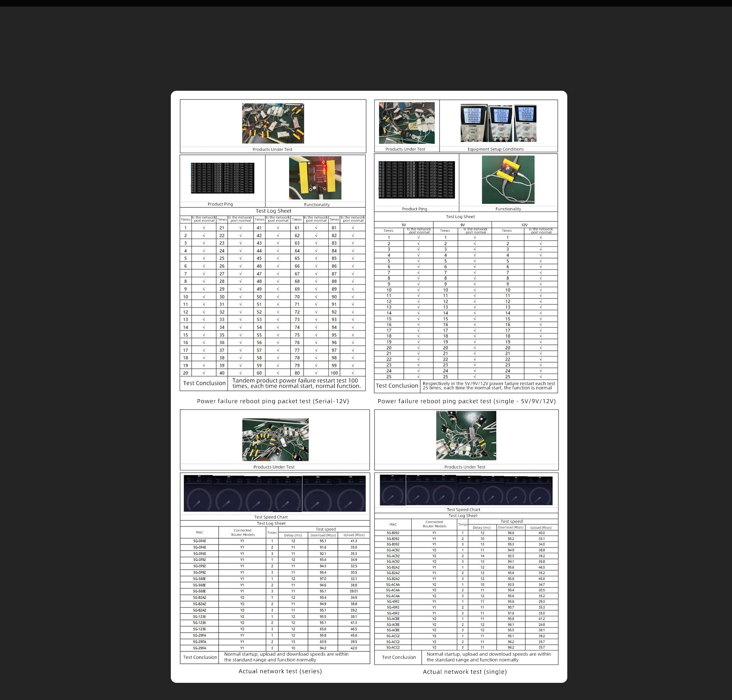Click 'Delay (ms)' header in series test
This screenshot has height=700, width=732.
point(293,535)
